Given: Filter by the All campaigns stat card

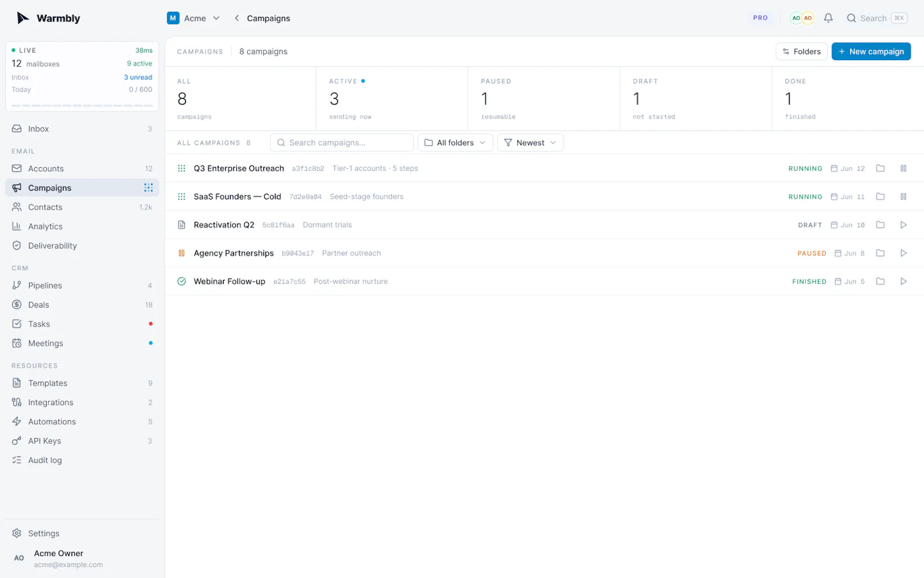Looking at the screenshot, I should (x=240, y=99).
